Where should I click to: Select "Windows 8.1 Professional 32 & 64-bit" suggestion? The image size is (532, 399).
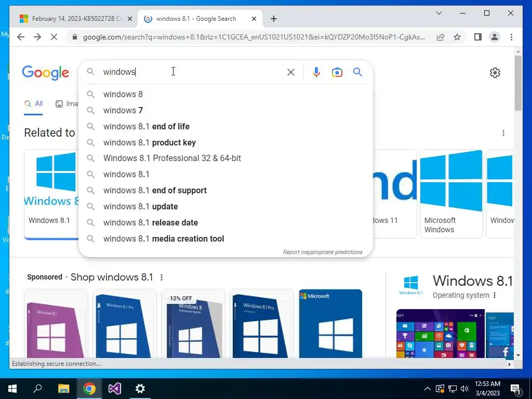[225, 158]
